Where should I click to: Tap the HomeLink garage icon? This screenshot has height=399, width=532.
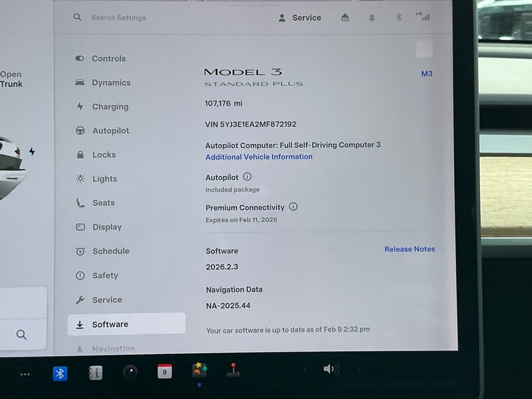tap(345, 18)
